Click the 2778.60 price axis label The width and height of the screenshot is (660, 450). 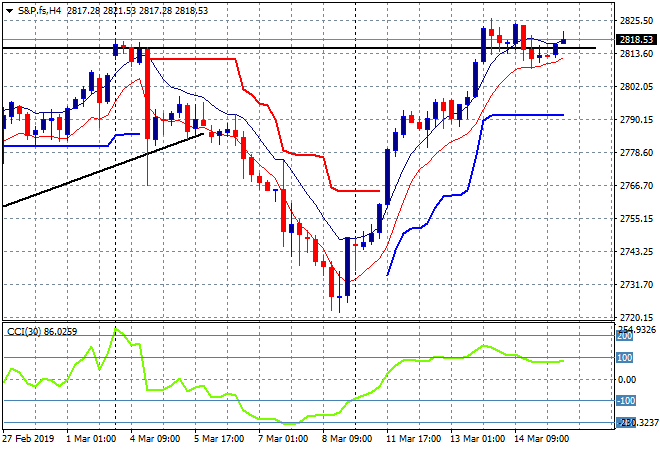click(x=636, y=152)
